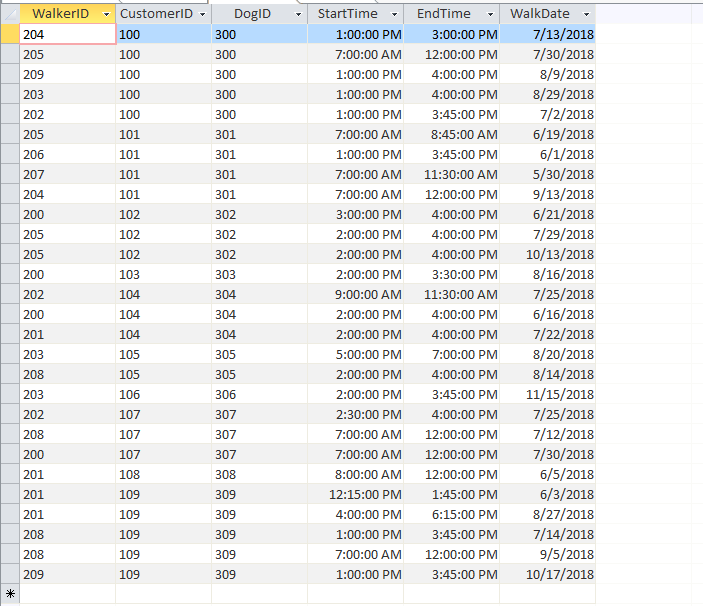Image resolution: width=703 pixels, height=606 pixels.
Task: Click the EndTime cell showing 1:45:00 PM
Action: point(451,494)
